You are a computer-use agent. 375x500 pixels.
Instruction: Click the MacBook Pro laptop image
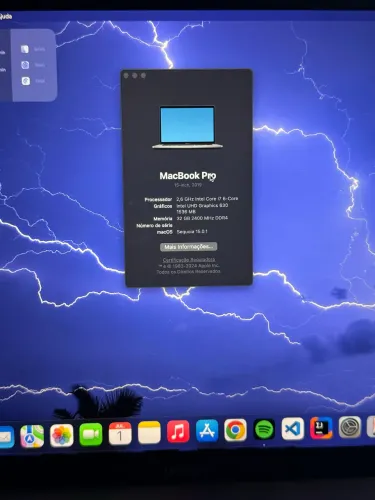pyautogui.click(x=187, y=127)
